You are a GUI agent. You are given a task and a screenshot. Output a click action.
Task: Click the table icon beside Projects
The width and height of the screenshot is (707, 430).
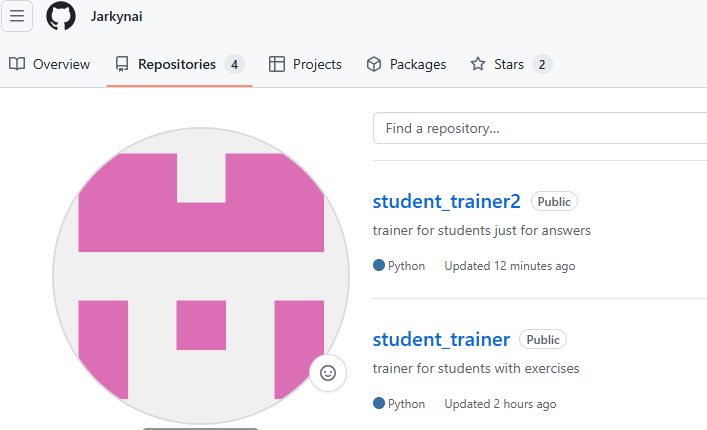277,64
